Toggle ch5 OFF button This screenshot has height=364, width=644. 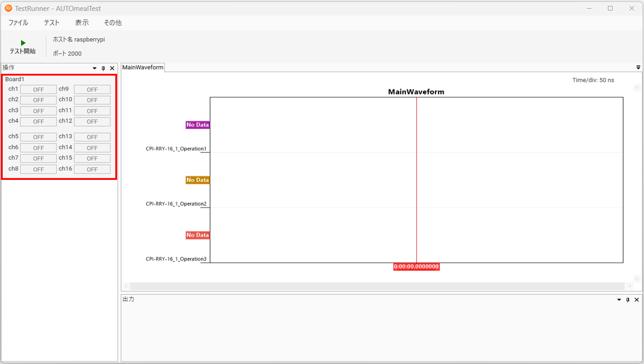(x=38, y=137)
